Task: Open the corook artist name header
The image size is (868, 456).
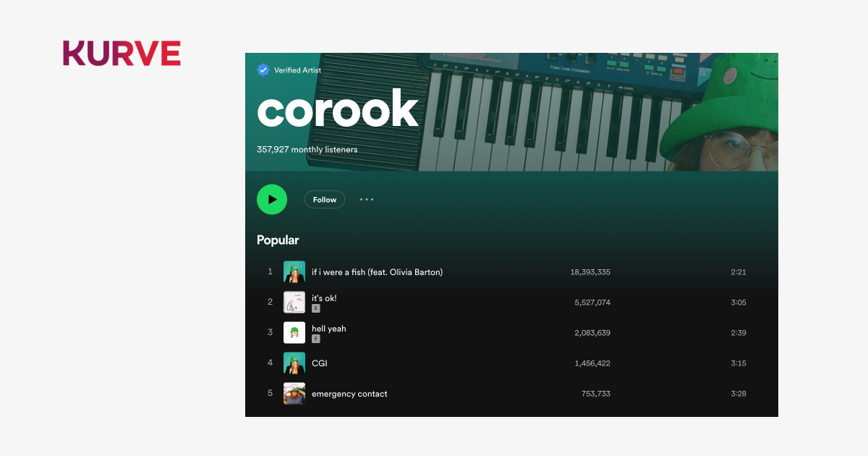Action: point(338,109)
